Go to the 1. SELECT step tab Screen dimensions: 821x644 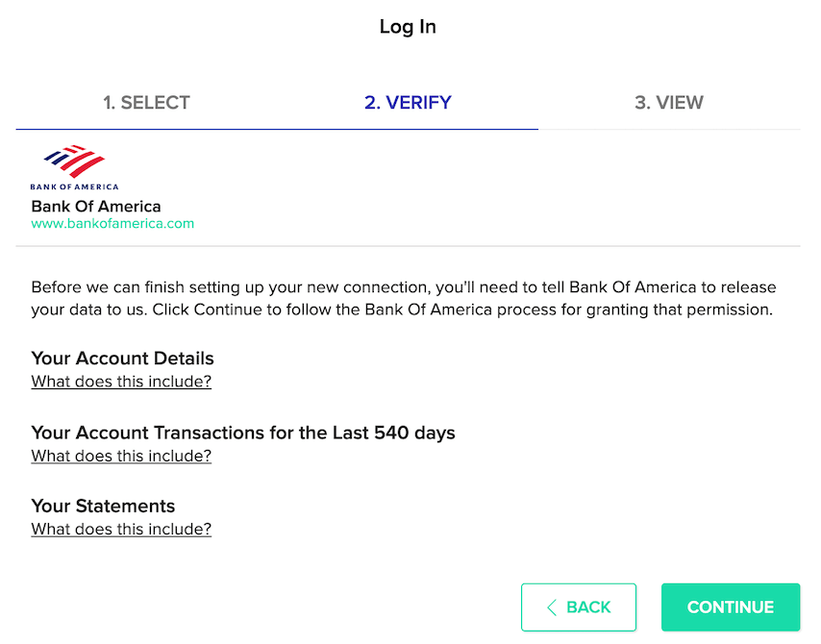tap(147, 103)
